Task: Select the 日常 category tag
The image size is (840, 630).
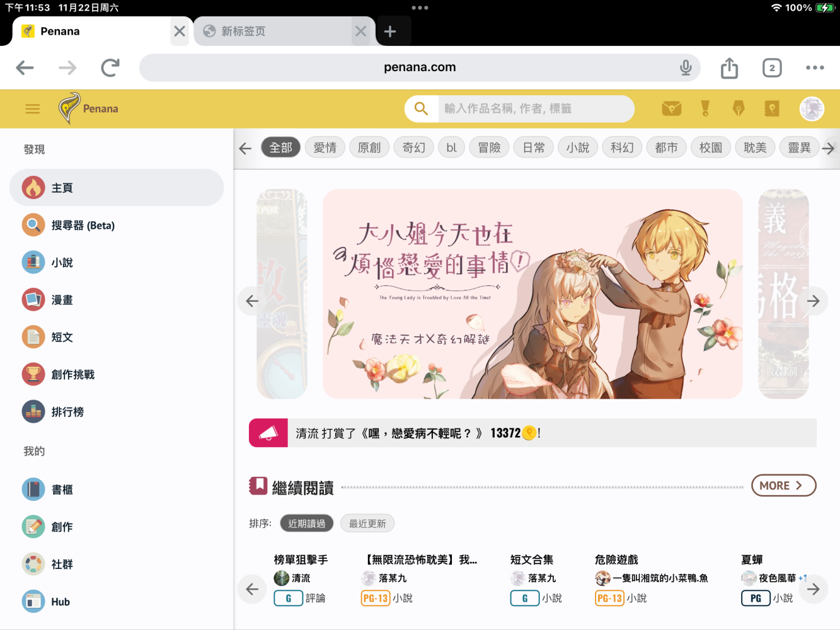Action: click(534, 147)
